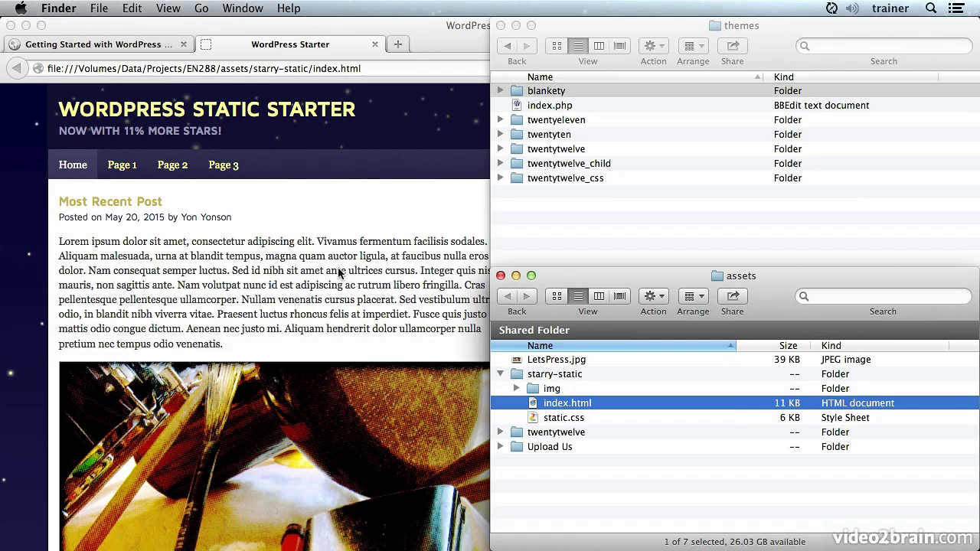Open Notification Center list icon
This screenshot has height=551, width=980.
[956, 8]
